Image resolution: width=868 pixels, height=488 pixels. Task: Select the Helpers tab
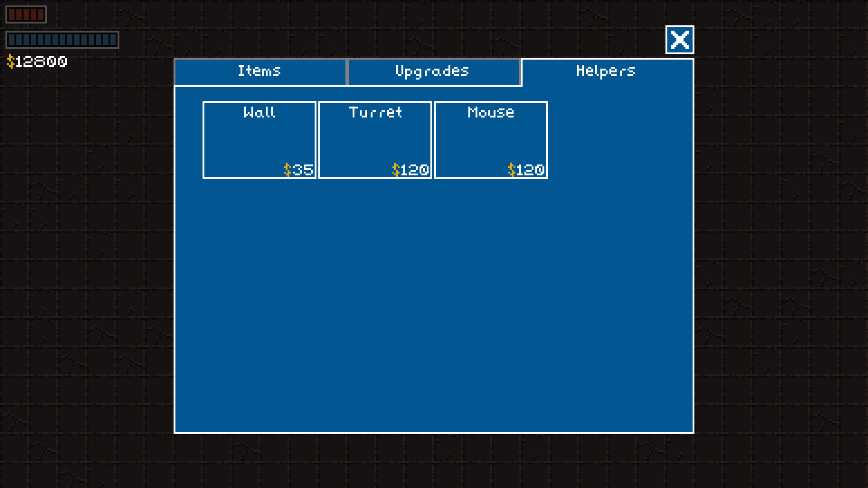608,72
